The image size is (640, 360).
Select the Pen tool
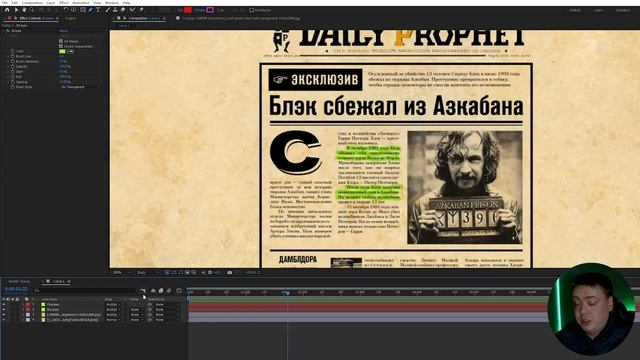(x=91, y=10)
